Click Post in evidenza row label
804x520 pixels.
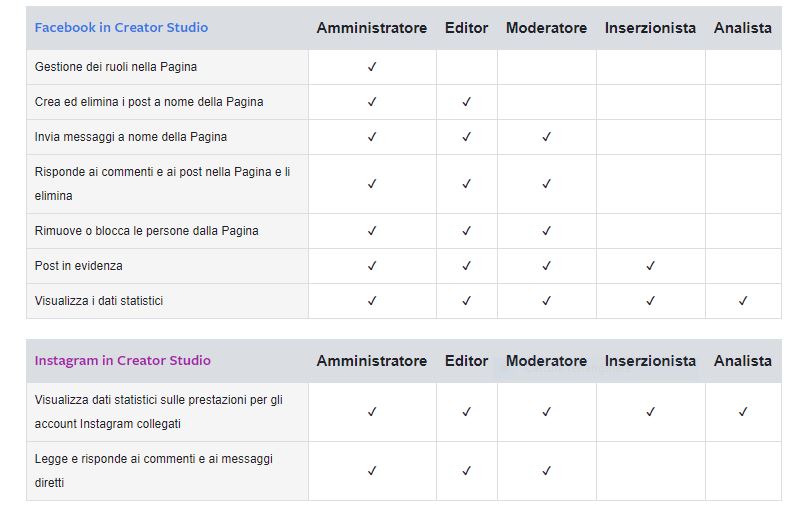click(x=78, y=266)
